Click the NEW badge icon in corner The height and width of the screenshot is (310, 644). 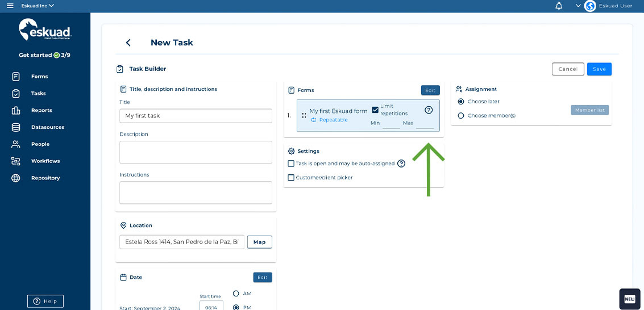[x=629, y=299]
